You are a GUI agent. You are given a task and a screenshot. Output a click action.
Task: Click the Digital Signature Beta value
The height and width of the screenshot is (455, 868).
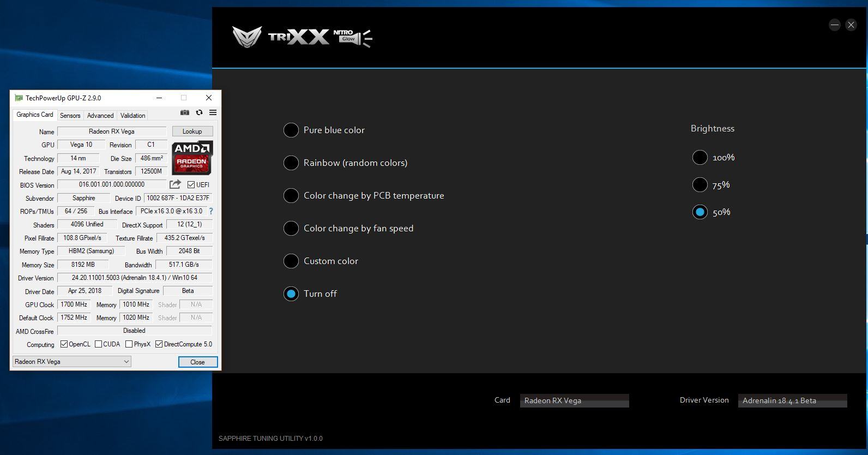[188, 291]
